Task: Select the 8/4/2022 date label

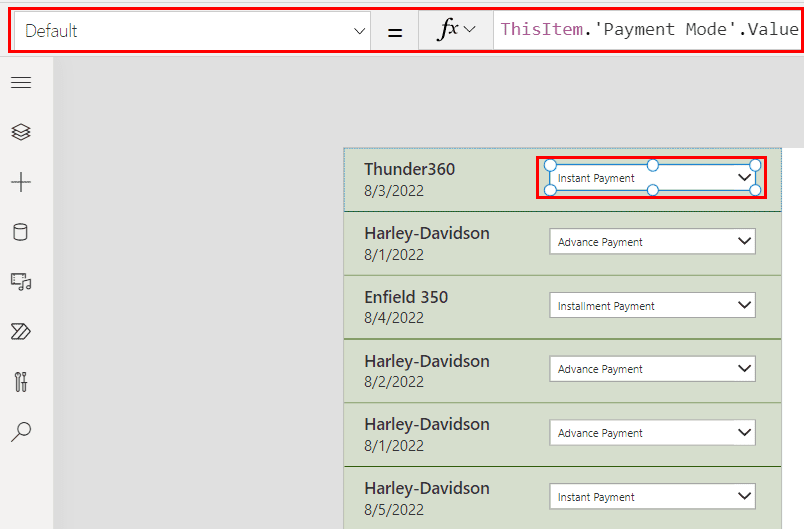Action: 394,318
